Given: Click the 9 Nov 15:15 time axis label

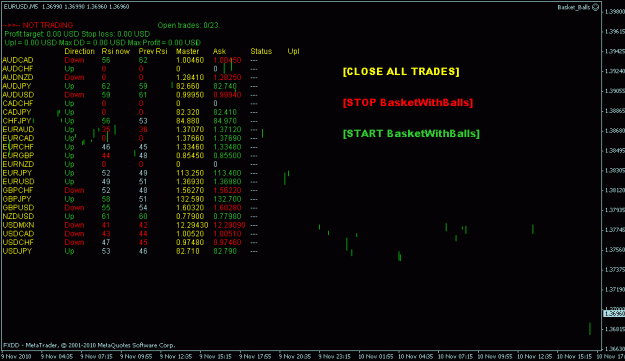Looking at the screenshot, I should click(215, 356).
